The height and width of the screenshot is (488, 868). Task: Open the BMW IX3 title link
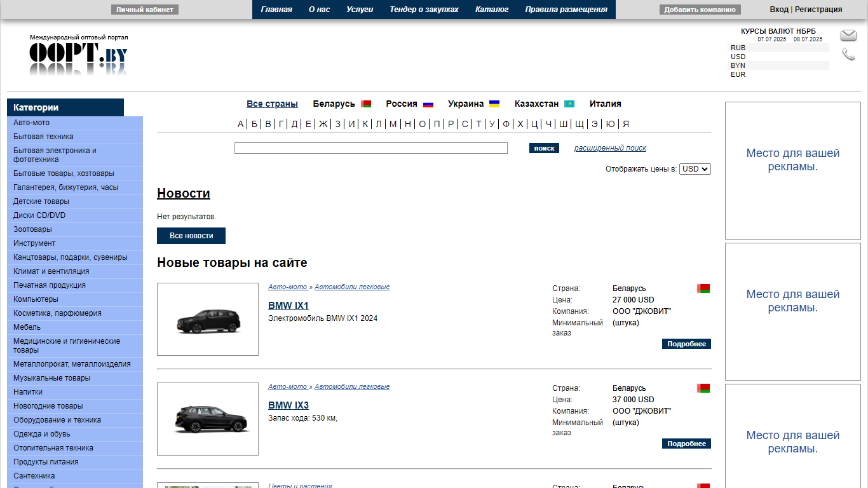(x=288, y=405)
